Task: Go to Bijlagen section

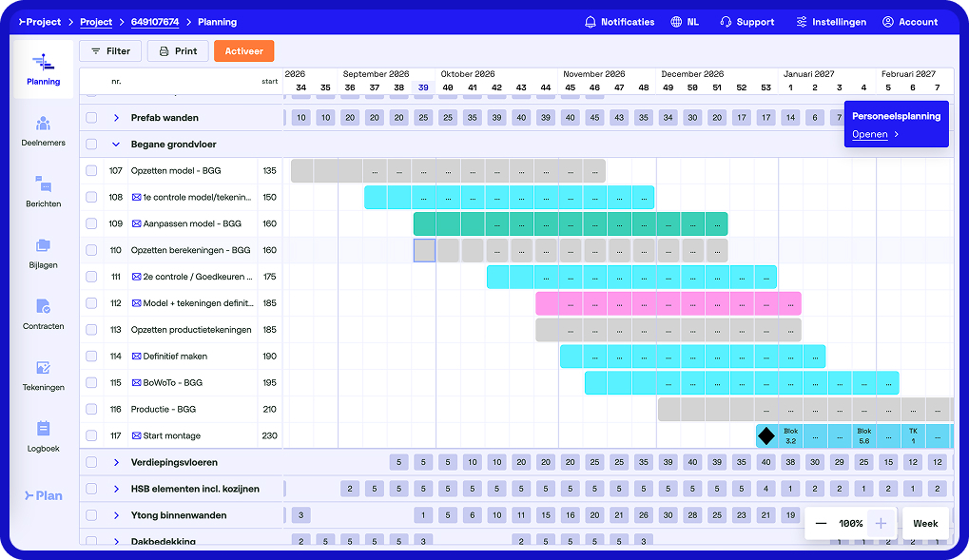Action: tap(43, 245)
